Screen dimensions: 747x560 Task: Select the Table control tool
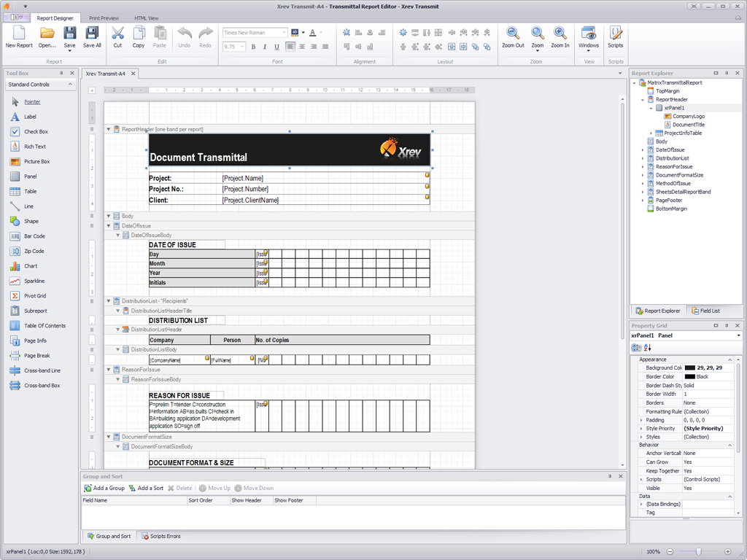click(x=31, y=192)
